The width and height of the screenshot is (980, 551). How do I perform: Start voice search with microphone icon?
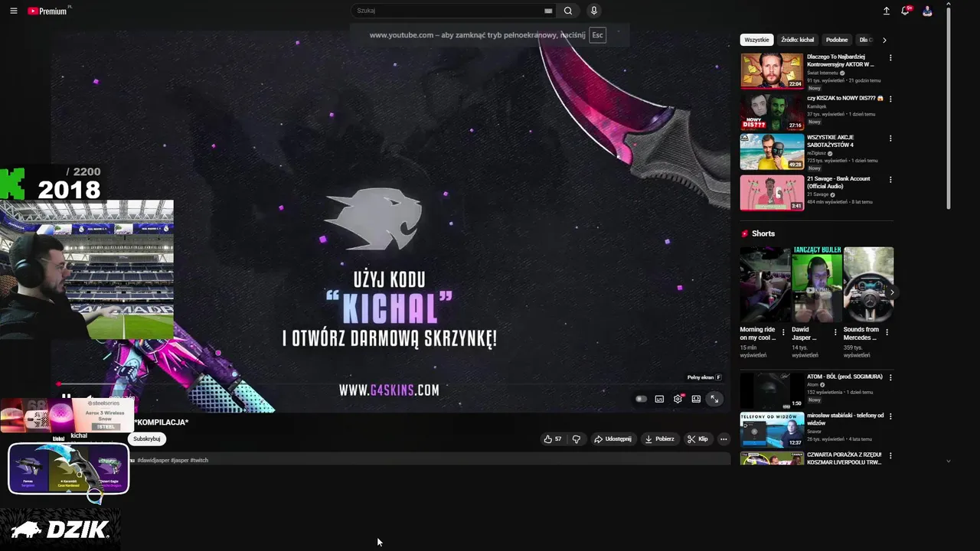point(593,11)
